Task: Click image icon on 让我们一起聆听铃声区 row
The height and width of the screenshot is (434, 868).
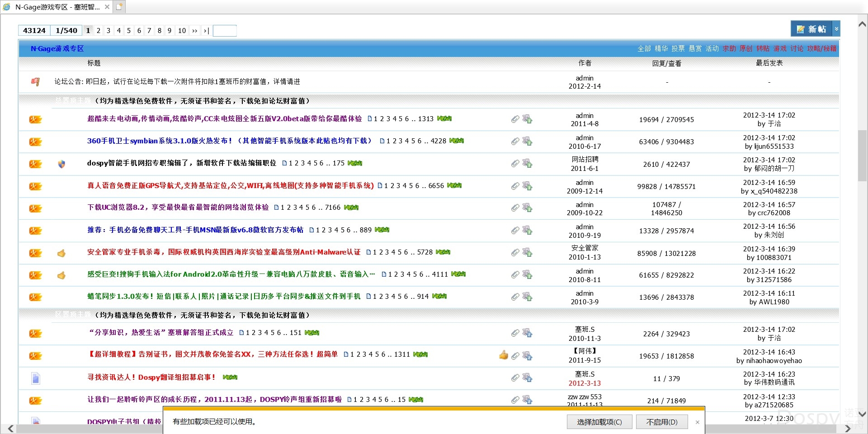Action: pyautogui.click(x=527, y=400)
